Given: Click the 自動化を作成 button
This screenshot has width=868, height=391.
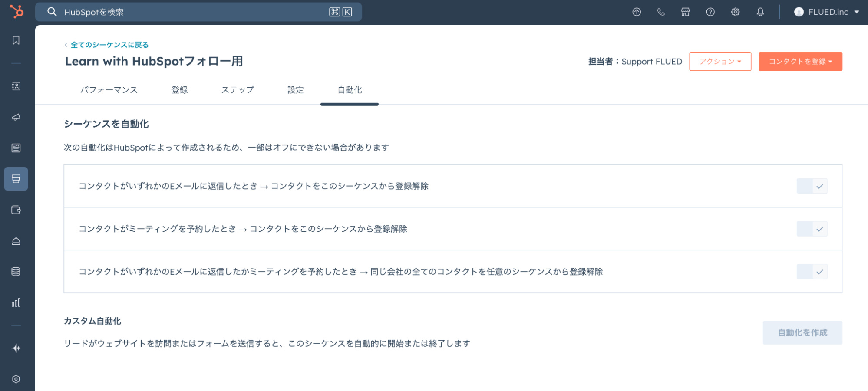Looking at the screenshot, I should pyautogui.click(x=802, y=332).
